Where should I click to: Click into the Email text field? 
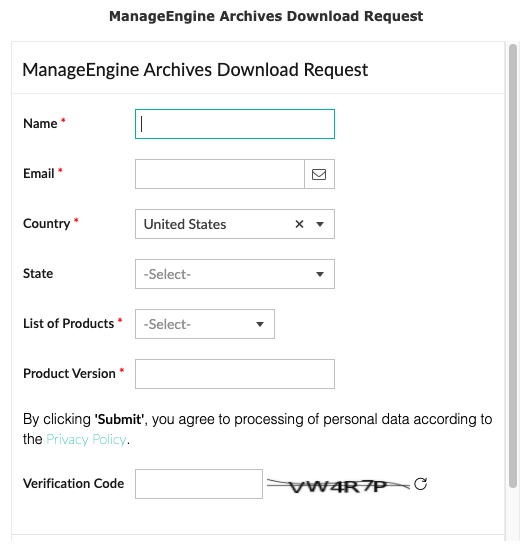coord(220,174)
